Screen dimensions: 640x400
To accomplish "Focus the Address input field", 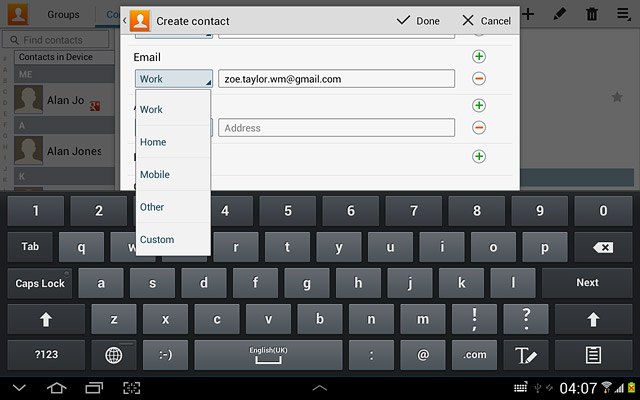I will [336, 128].
